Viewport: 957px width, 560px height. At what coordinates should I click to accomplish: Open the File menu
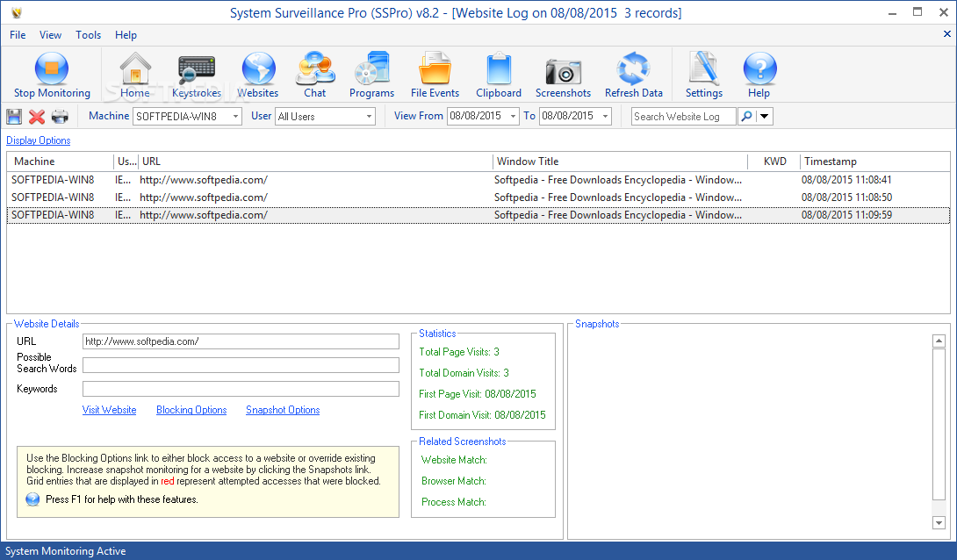point(18,35)
